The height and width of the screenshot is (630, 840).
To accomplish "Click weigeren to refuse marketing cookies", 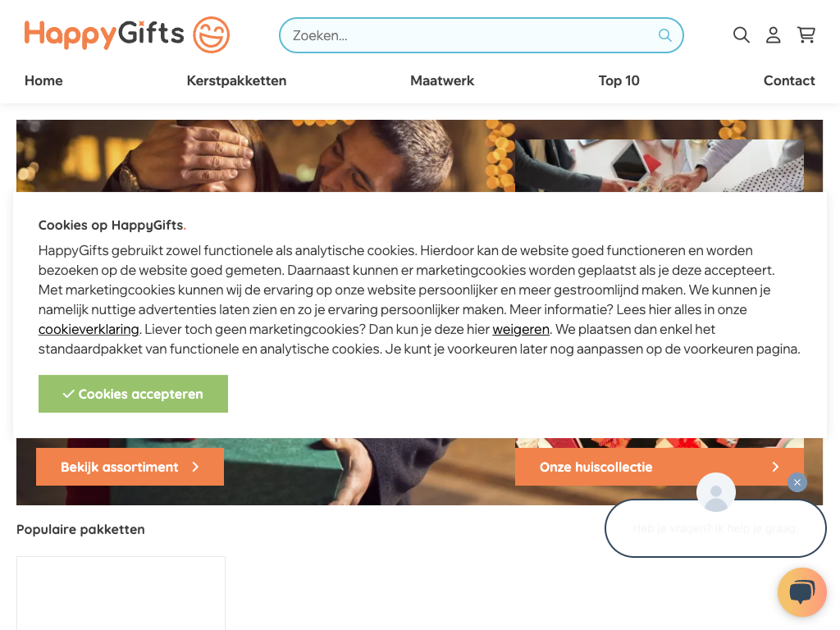I will 521,329.
